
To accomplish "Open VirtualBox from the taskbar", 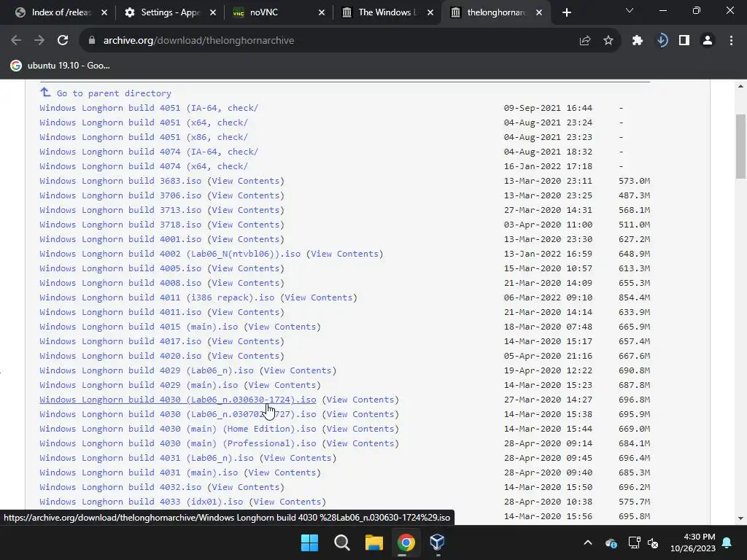I will point(438,542).
